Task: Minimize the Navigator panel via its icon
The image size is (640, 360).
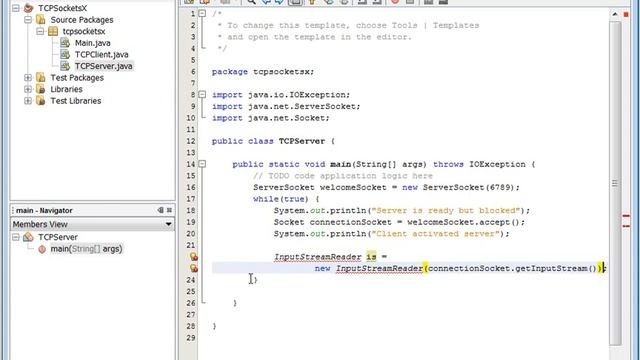Action: pos(160,210)
